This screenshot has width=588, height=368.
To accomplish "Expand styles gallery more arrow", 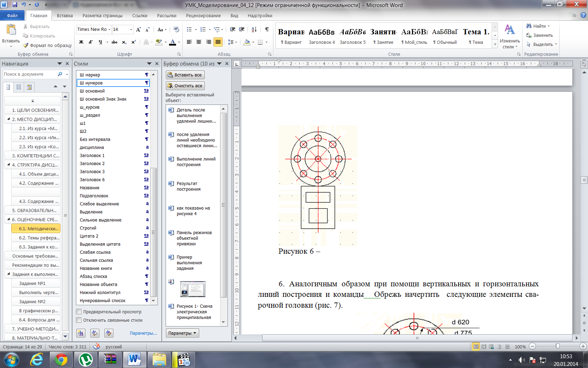I will pyautogui.click(x=495, y=45).
